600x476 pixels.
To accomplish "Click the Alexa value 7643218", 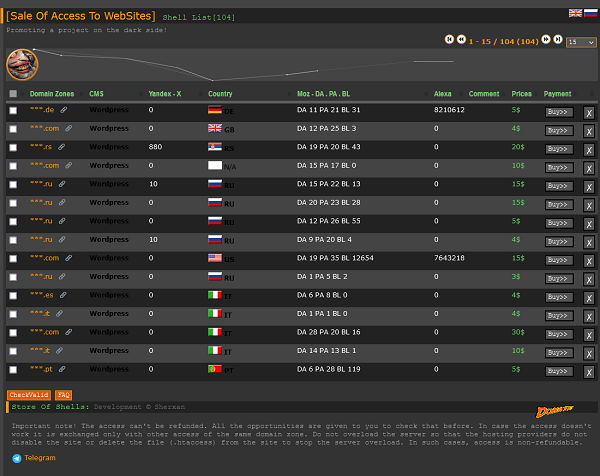I will coord(449,258).
